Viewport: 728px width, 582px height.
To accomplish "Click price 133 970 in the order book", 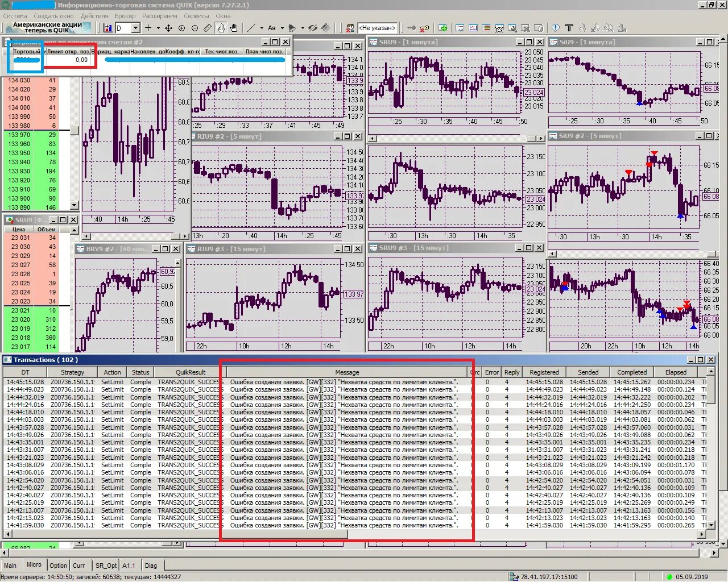I will [19, 135].
